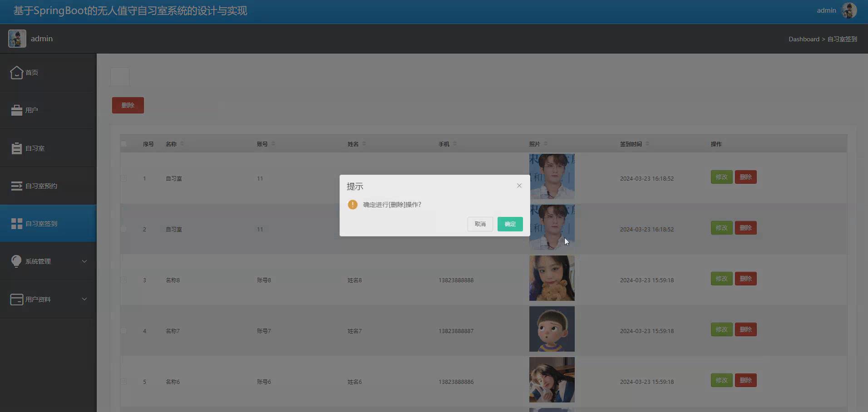Click the admin avatar in top-right header
Viewport: 868px width, 412px height.
(x=849, y=10)
